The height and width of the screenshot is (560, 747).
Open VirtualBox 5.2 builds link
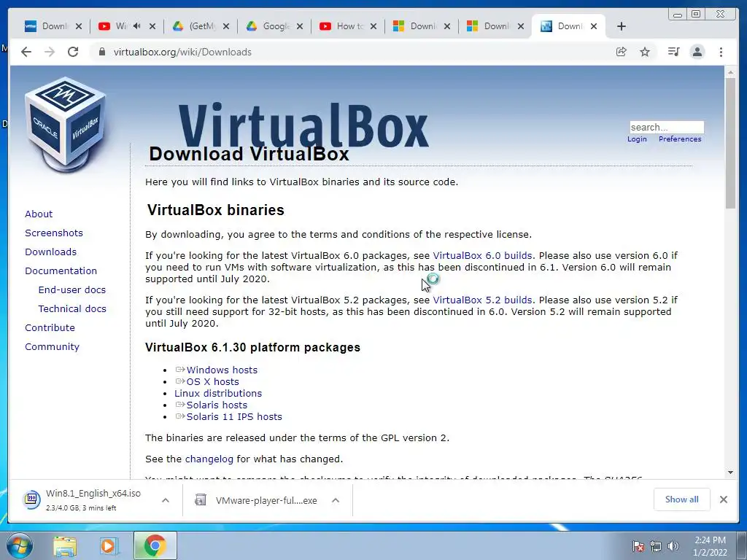tap(482, 300)
